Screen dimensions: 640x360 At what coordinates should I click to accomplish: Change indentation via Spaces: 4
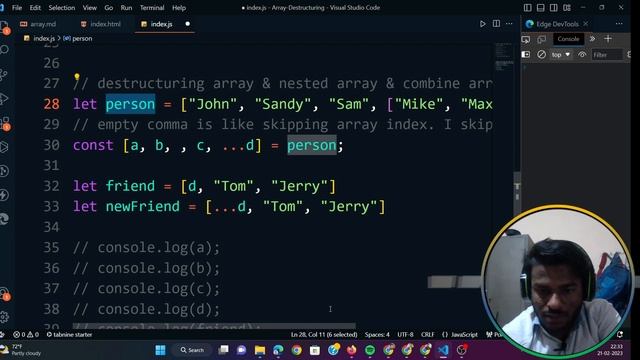(377, 335)
